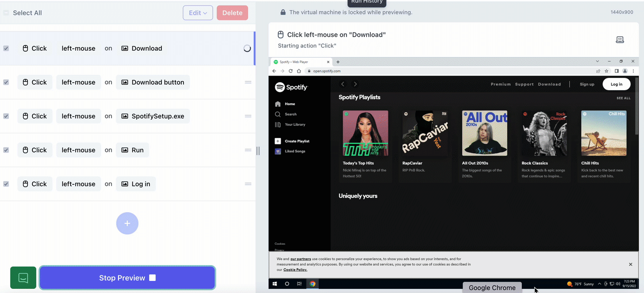Viewport: 644px width, 293px height.
Task: Open target selector showing SpotifySetup.exe
Action: (x=153, y=116)
